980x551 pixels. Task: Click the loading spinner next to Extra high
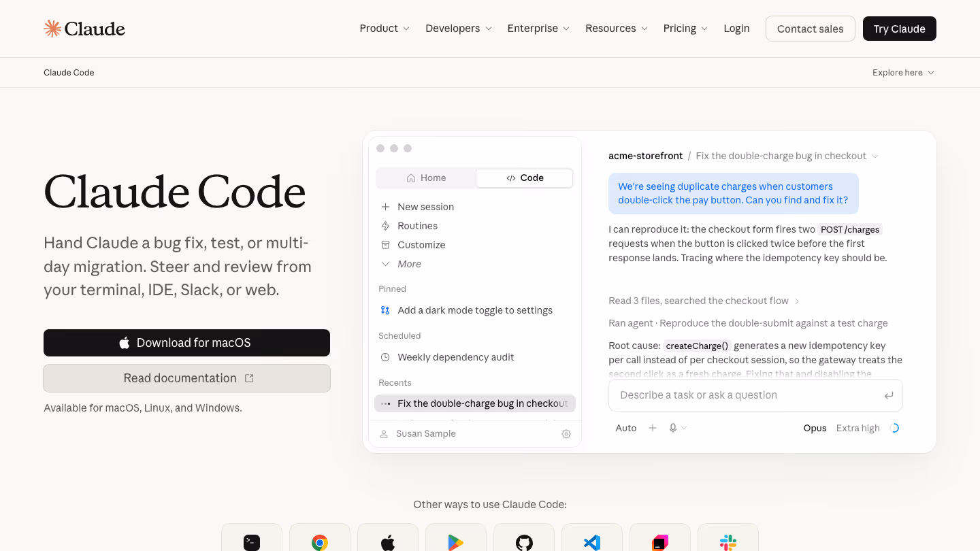pos(895,428)
